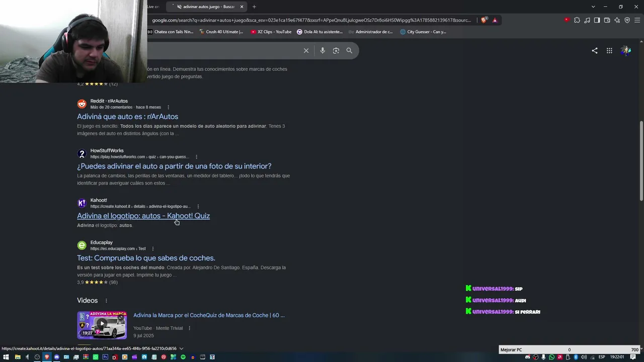Click the HowStuffWorks site icon

(82, 154)
